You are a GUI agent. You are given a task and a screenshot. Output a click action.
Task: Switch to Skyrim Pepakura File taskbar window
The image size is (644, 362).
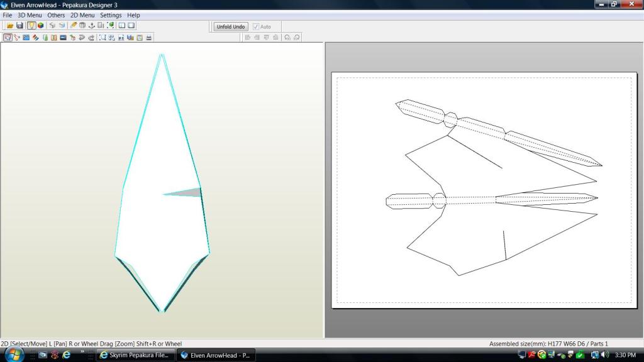[135, 356]
